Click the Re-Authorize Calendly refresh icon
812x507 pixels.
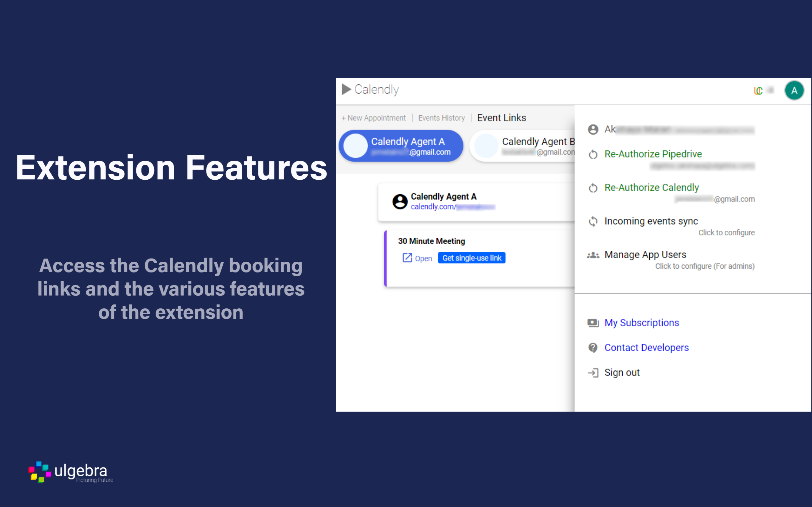click(593, 188)
